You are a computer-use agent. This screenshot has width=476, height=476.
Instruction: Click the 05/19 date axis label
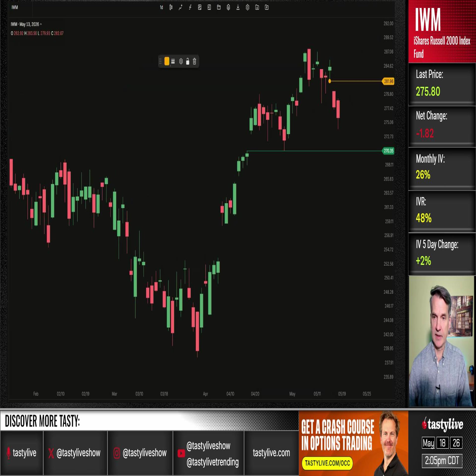click(342, 394)
